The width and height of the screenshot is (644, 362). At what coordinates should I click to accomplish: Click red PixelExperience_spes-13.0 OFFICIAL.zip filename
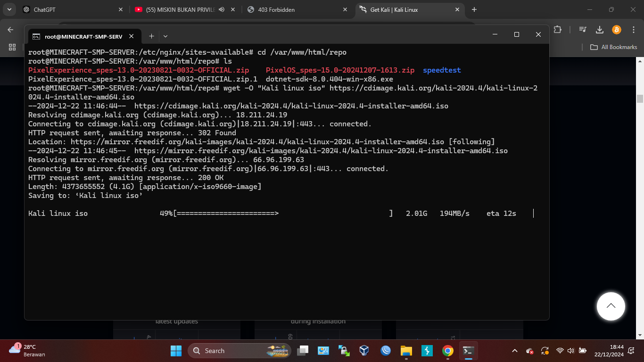(x=139, y=70)
